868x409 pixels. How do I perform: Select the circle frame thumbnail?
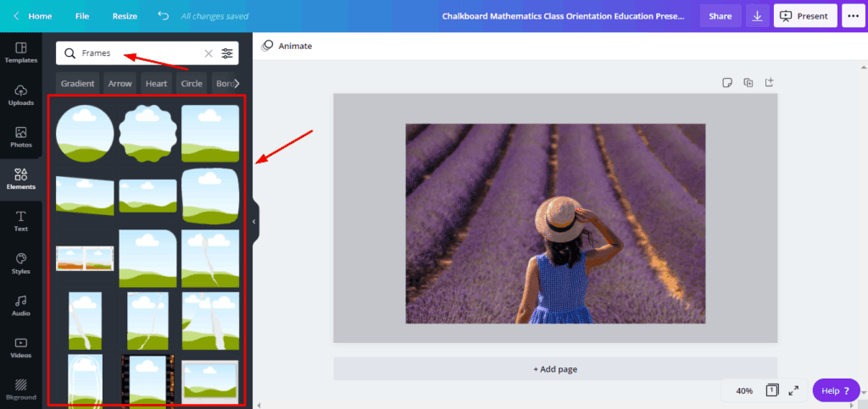(x=85, y=134)
